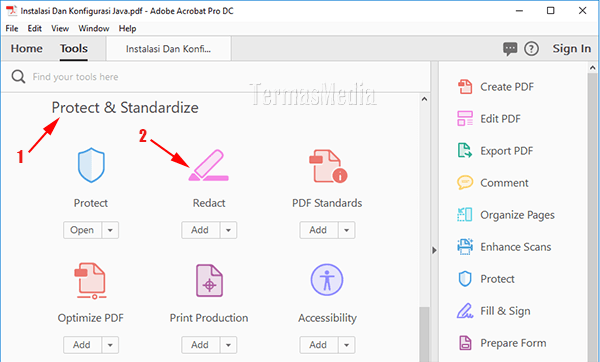Click the search magnifier icon

click(18, 77)
